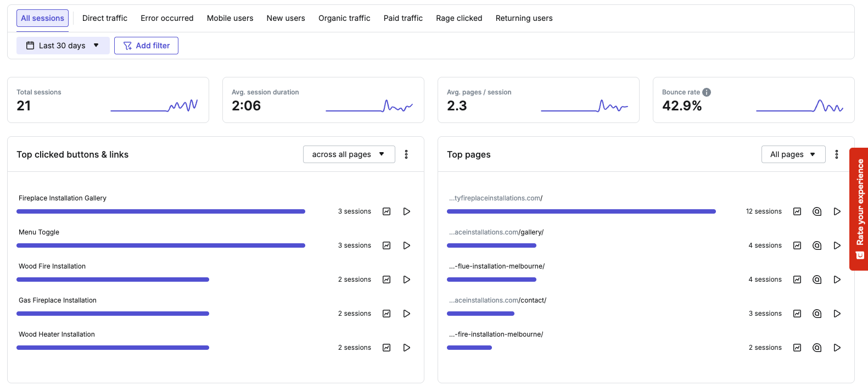Open the All pages dropdown
The image size is (868, 391).
pyautogui.click(x=793, y=154)
